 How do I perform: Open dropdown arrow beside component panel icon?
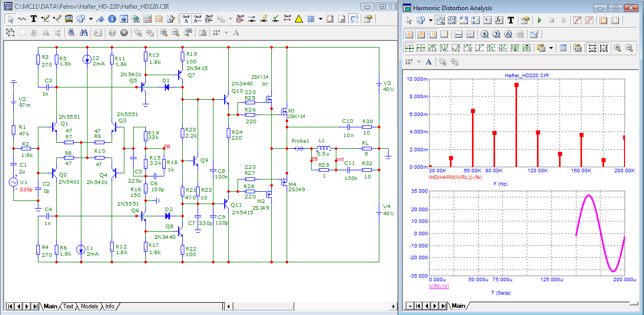(91, 19)
